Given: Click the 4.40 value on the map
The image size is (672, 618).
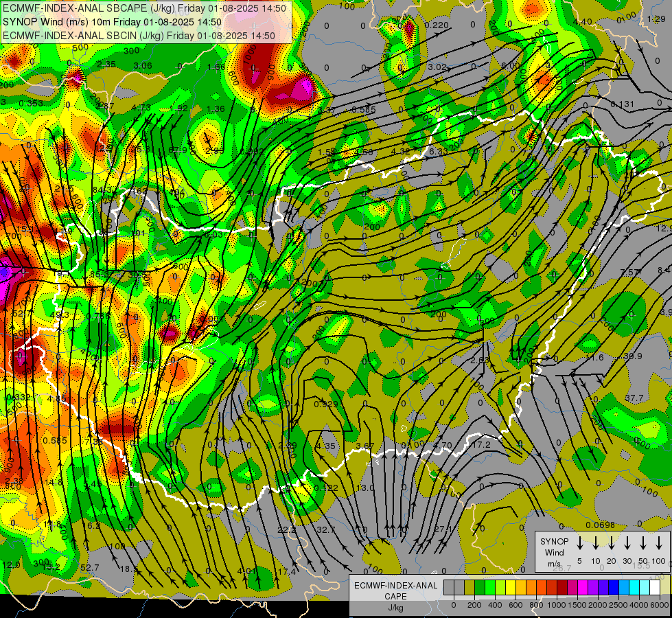Looking at the screenshot, I should click(x=582, y=21).
